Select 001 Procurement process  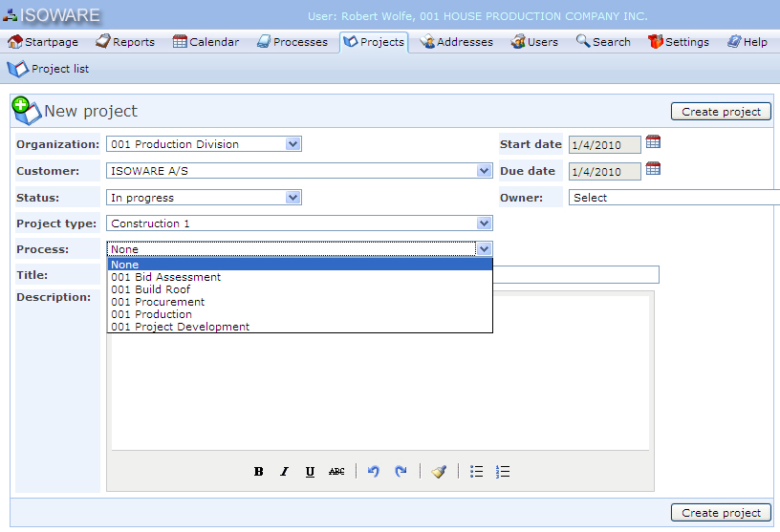click(x=300, y=302)
